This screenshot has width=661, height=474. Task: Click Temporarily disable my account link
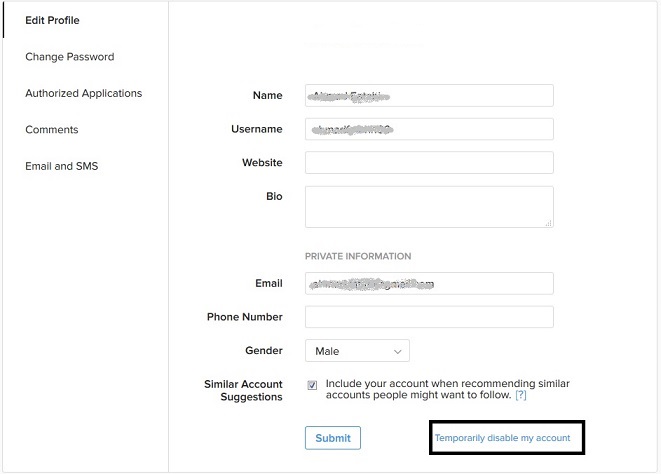coord(502,438)
